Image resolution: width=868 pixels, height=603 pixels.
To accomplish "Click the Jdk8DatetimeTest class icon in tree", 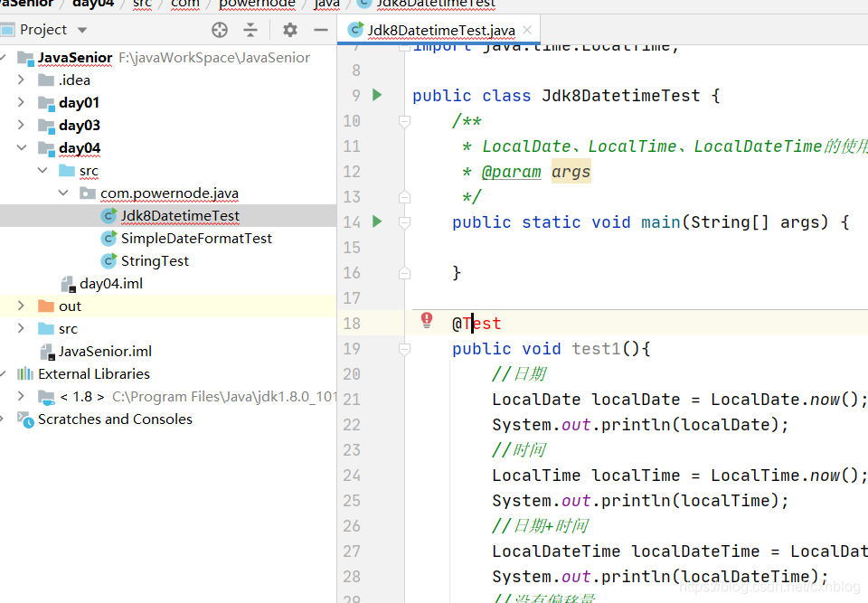I will point(108,215).
